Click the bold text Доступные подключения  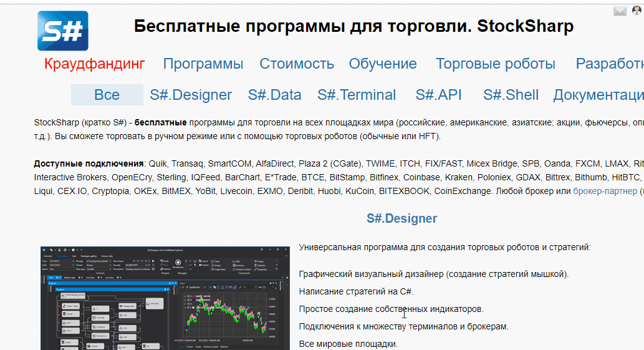[x=89, y=163]
